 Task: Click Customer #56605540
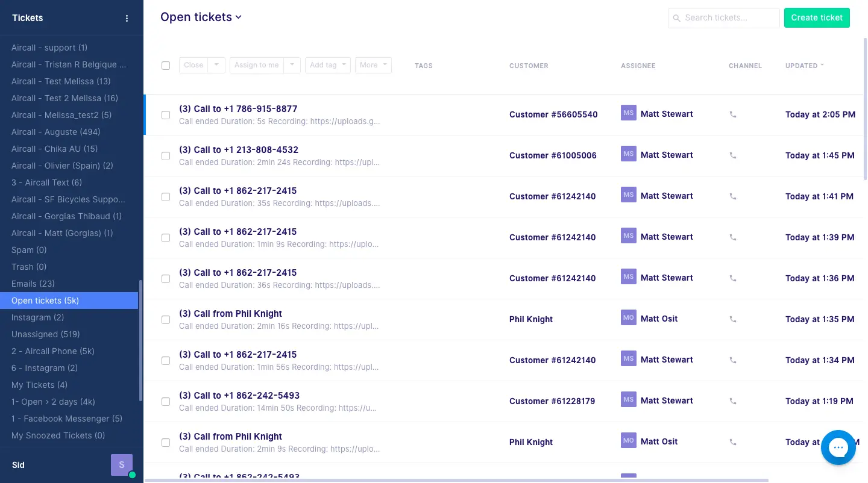click(x=553, y=114)
